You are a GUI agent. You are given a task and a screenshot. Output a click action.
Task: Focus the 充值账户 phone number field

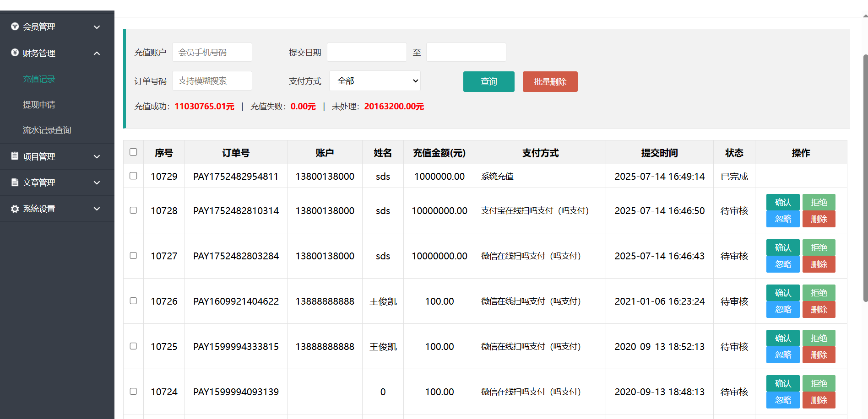tap(212, 52)
